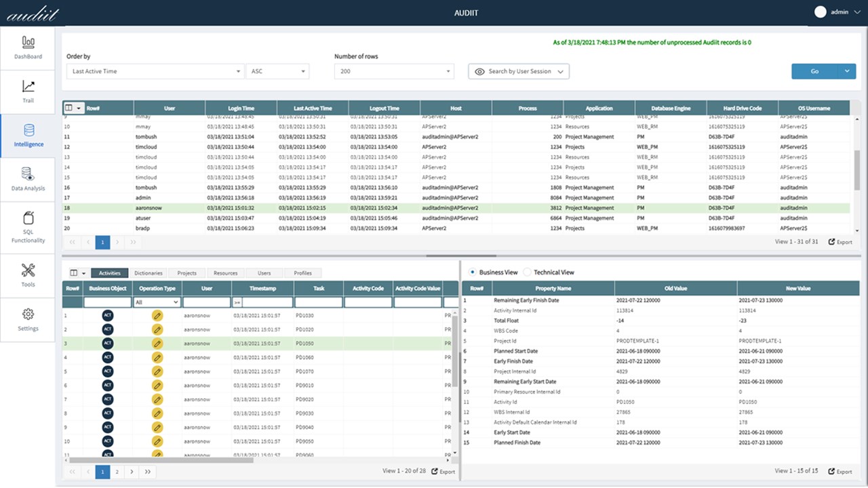Click the blue Go button

814,71
